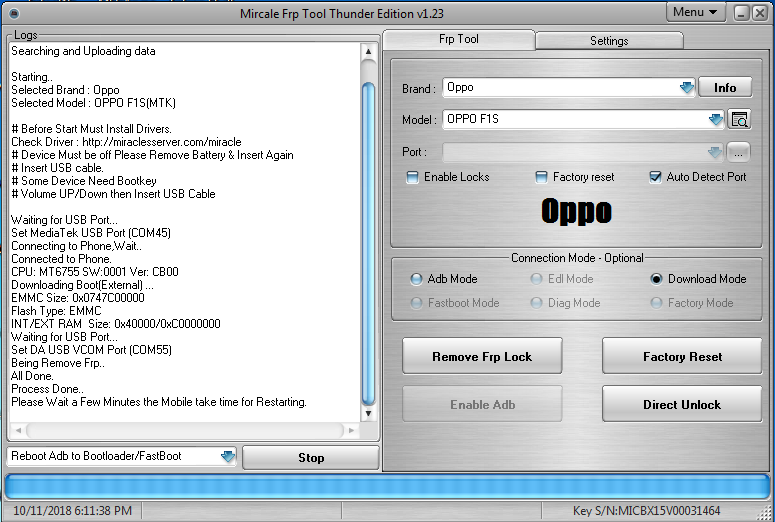
Task: Switch to the Settings tab
Action: [x=609, y=41]
